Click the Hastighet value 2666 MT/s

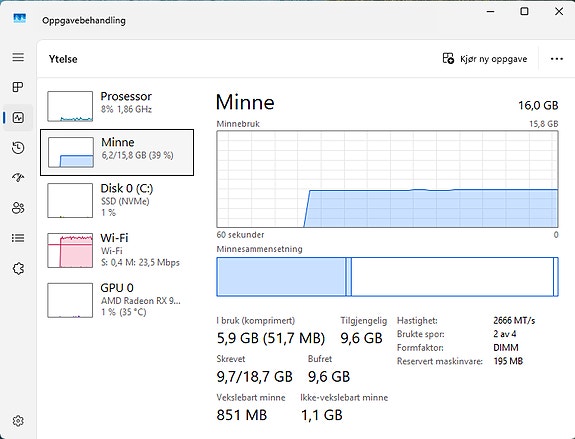coord(514,321)
